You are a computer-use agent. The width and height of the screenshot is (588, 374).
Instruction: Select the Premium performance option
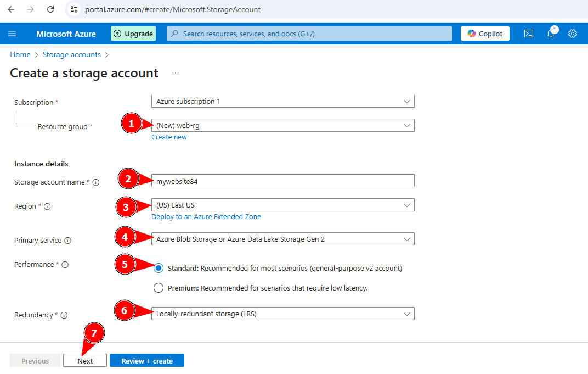coord(159,288)
